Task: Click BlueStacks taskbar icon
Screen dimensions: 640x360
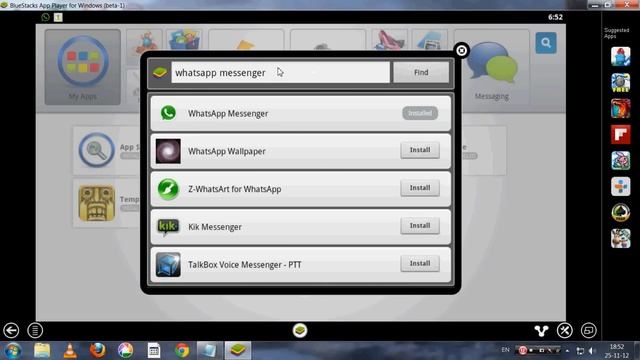Action: [x=238, y=351]
